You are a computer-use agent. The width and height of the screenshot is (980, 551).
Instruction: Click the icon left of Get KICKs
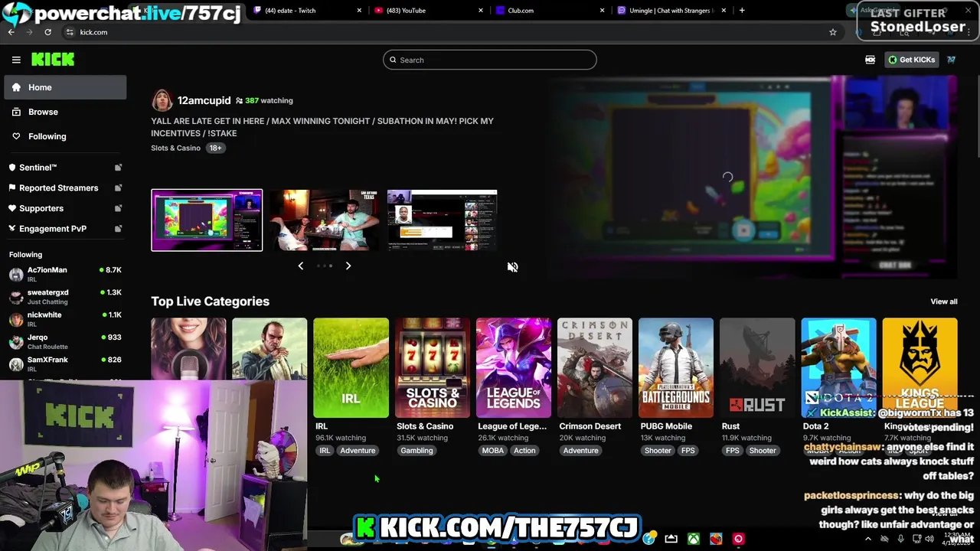871,60
